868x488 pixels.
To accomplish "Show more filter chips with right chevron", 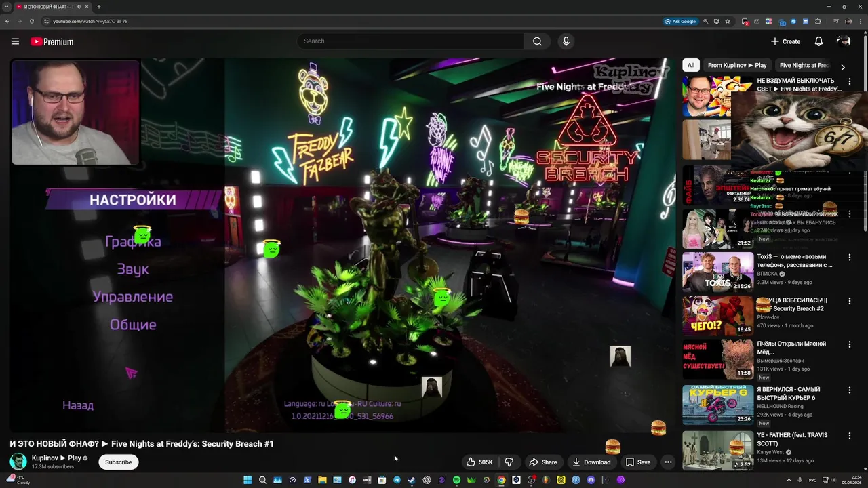I will 842,66.
